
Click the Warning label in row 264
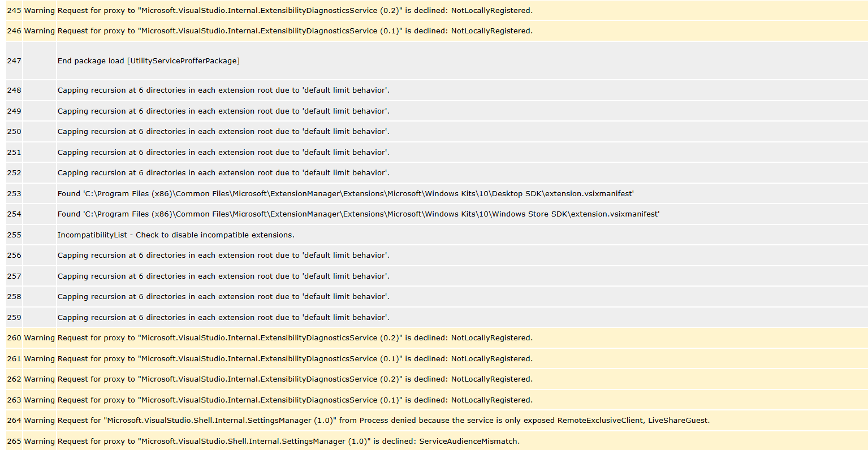tap(40, 421)
